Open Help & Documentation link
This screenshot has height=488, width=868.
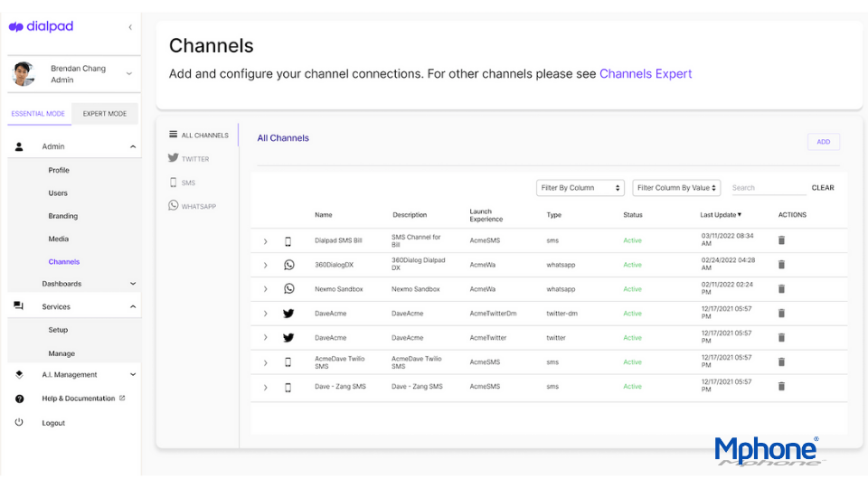(83, 399)
